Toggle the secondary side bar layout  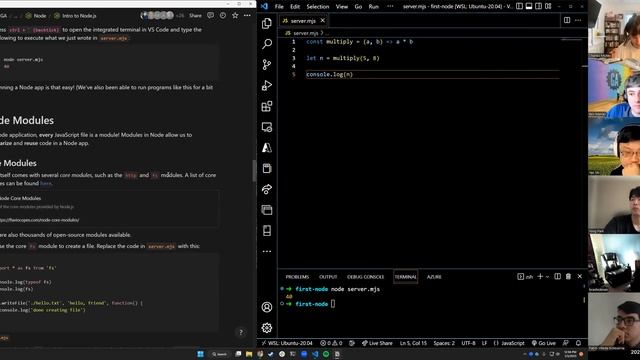538,6
